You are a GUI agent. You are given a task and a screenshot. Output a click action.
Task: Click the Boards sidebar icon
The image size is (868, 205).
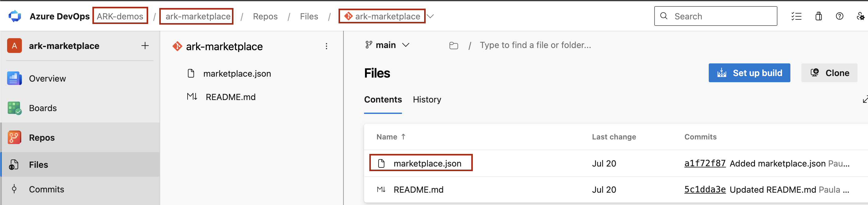[x=14, y=108]
